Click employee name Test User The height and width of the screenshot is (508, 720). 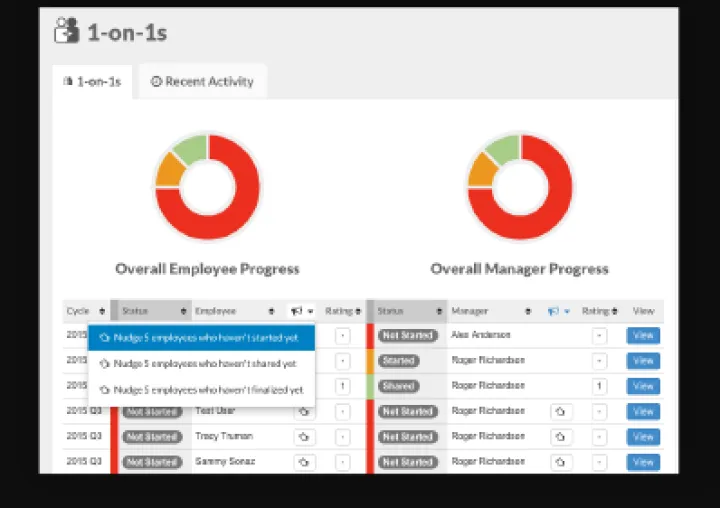(x=215, y=411)
